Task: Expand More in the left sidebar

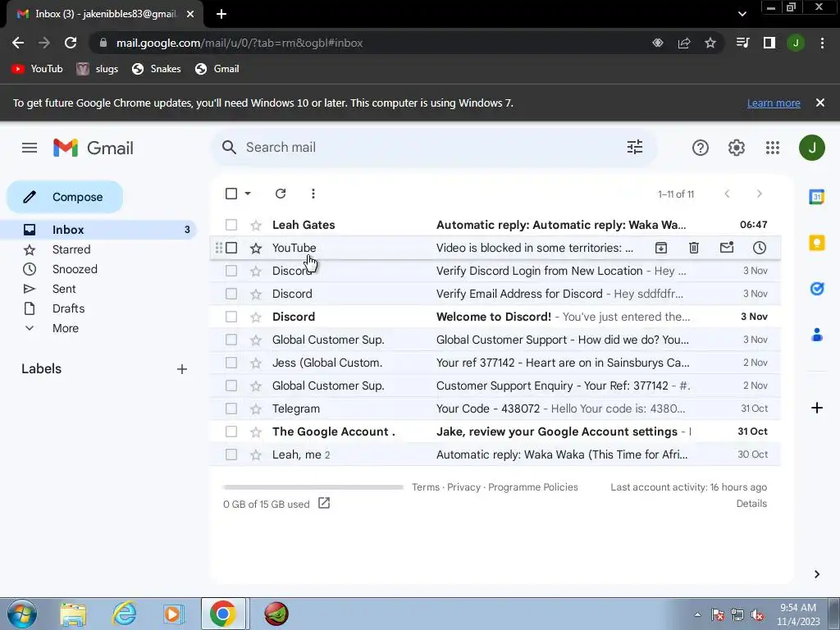Action: coord(66,328)
